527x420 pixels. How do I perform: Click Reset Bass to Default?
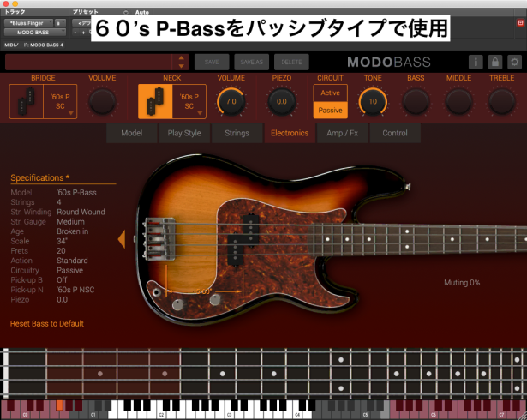(47, 323)
